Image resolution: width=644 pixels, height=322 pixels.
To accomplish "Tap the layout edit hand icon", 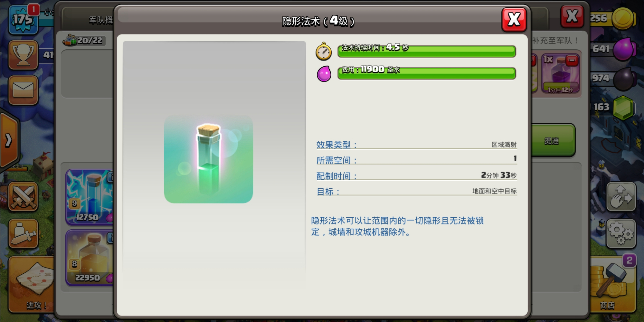I will (621, 197).
